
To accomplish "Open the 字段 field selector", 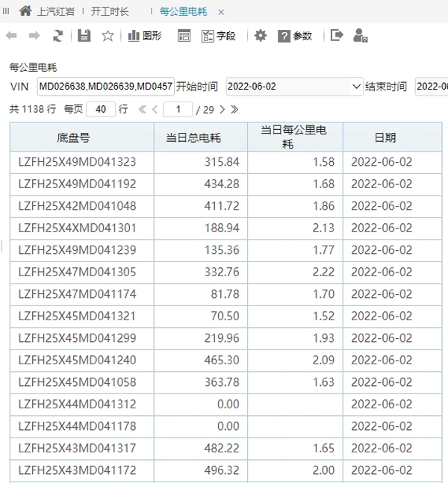I will tap(218, 36).
